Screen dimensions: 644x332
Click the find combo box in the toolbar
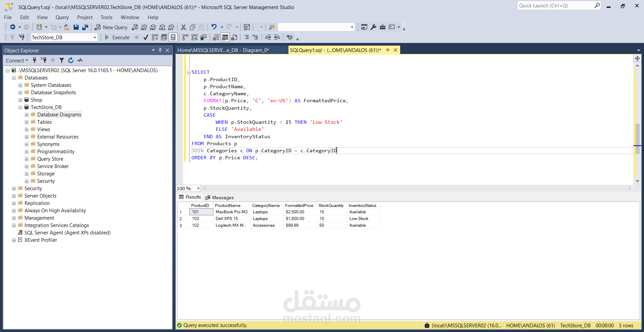[x=316, y=27]
